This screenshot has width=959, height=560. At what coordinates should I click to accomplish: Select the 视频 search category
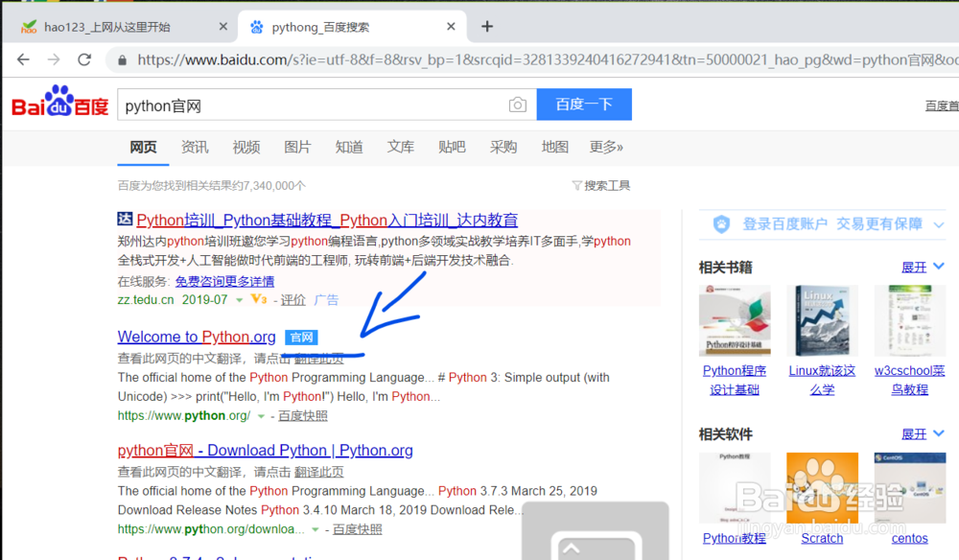(246, 147)
